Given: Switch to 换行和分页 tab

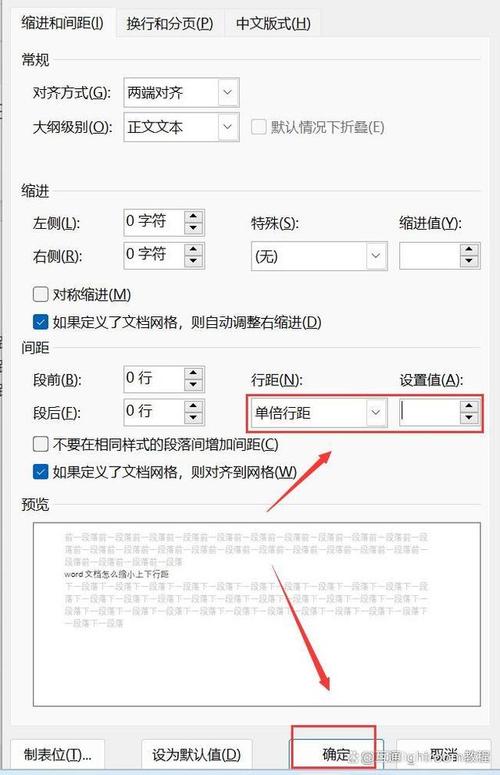Looking at the screenshot, I should [169, 23].
